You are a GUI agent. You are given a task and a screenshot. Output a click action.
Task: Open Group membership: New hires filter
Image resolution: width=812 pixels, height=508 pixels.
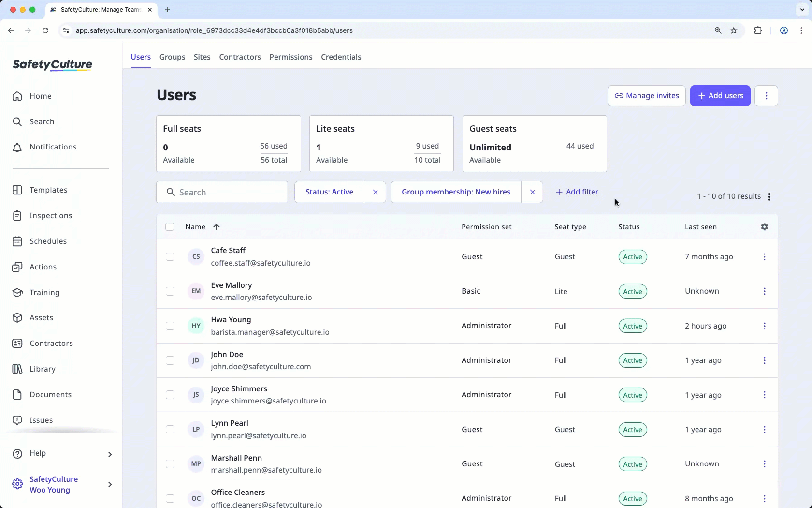click(456, 192)
